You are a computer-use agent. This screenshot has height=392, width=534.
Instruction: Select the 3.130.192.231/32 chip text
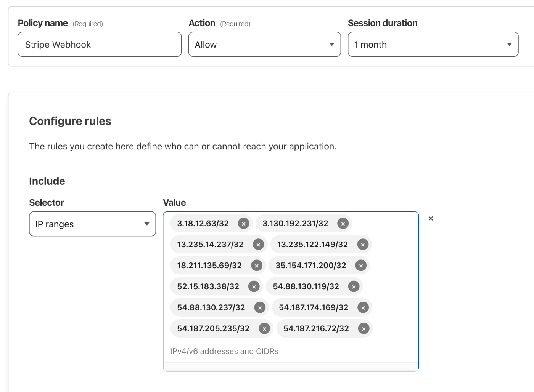295,223
